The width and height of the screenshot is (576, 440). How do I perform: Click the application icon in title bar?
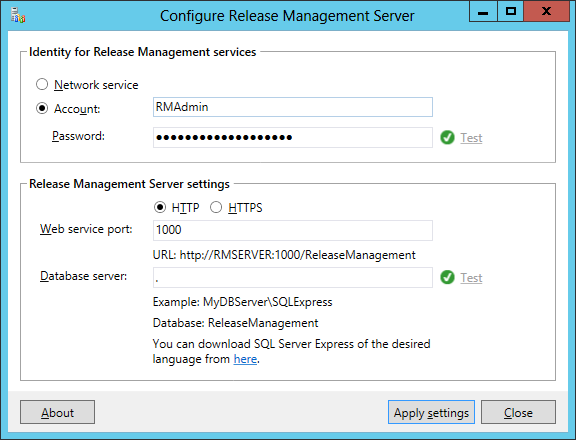coord(17,15)
